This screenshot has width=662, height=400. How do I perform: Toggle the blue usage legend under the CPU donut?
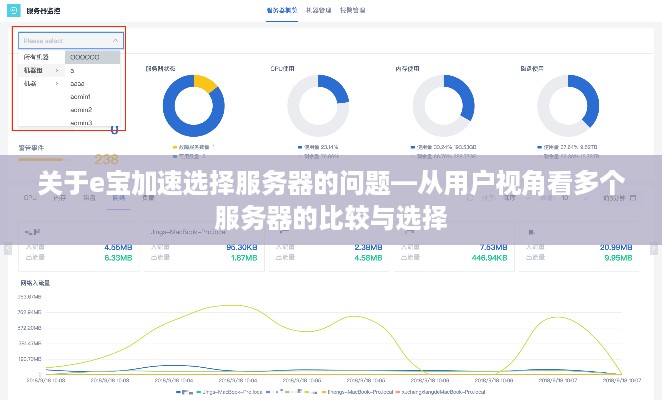click(318, 147)
